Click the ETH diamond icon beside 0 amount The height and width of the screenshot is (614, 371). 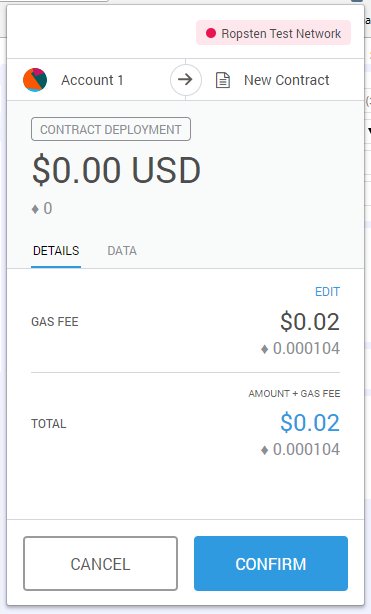coord(35,209)
